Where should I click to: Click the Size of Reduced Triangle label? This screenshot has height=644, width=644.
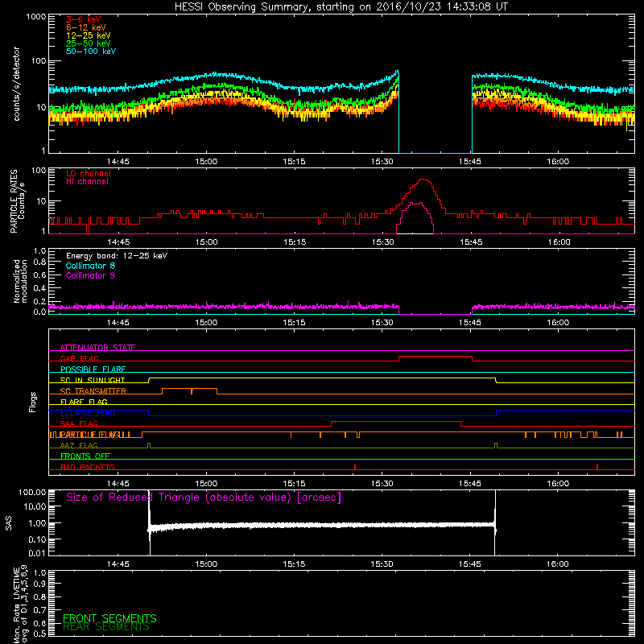[x=204, y=497]
